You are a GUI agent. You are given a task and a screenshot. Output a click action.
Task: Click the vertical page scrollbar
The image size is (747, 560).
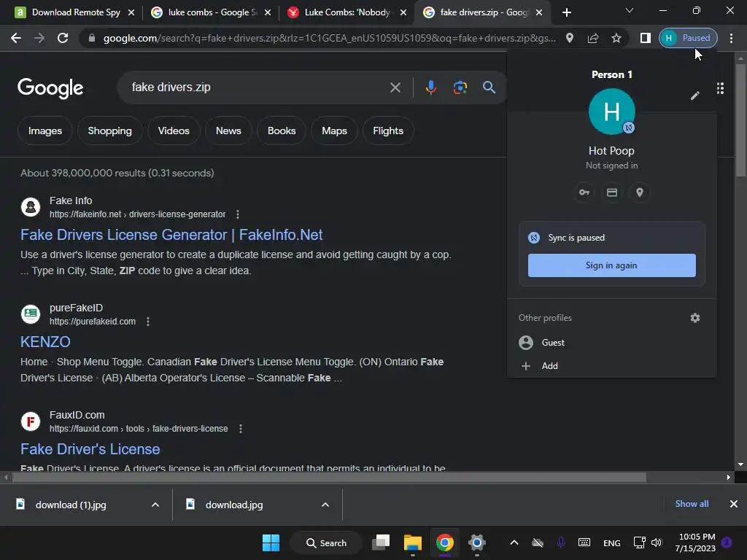tap(740, 119)
